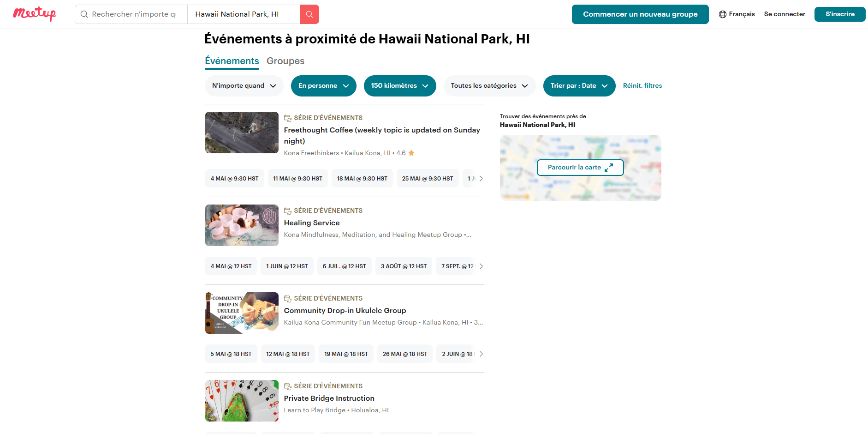Screen dimensions: 868x434
Task: Click the event series icon for Freethought Coffee
Action: tap(288, 118)
